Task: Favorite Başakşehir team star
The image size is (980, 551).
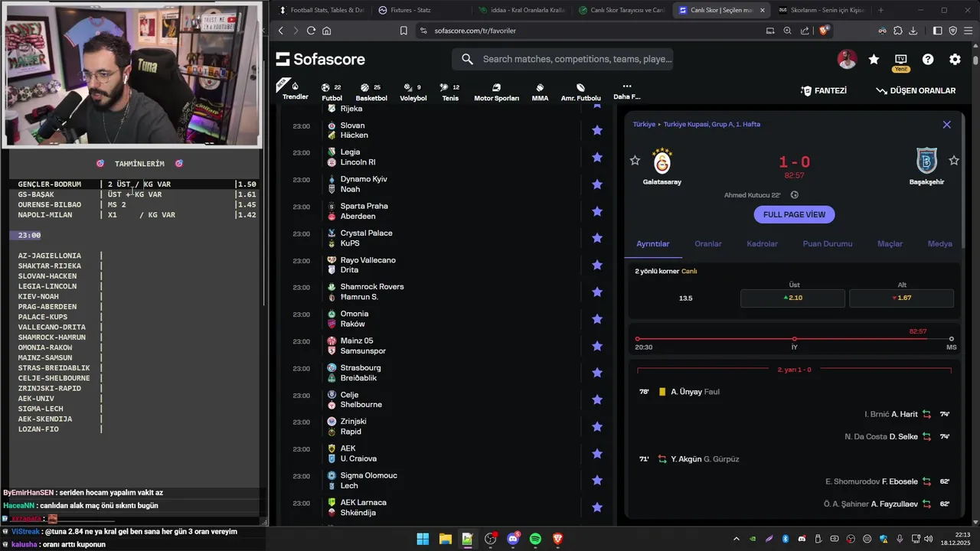Action: tap(954, 160)
